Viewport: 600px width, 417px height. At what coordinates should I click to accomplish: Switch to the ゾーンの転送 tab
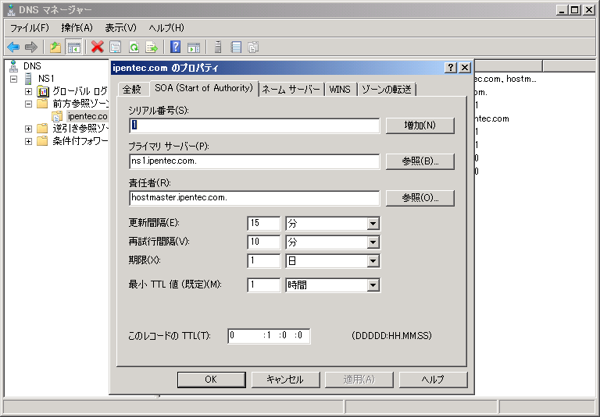click(x=387, y=90)
